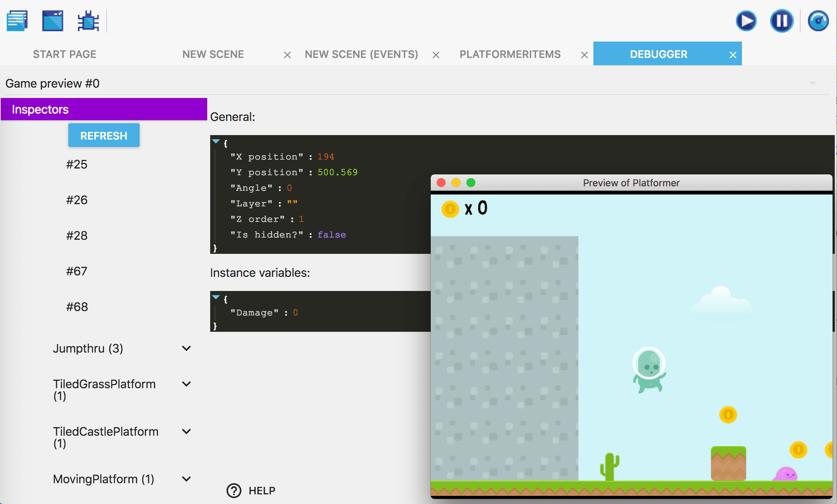
Task: Select instance #67 in the inspector list
Action: click(x=76, y=271)
